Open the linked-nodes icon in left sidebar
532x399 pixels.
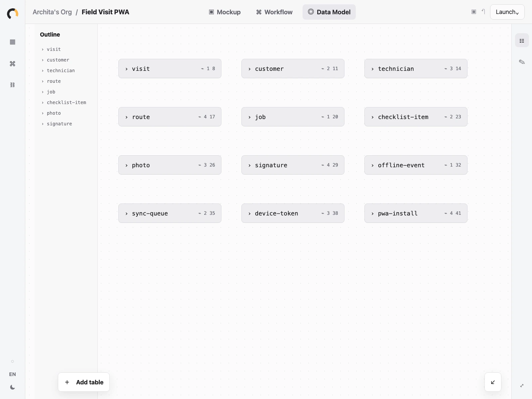pos(13,85)
